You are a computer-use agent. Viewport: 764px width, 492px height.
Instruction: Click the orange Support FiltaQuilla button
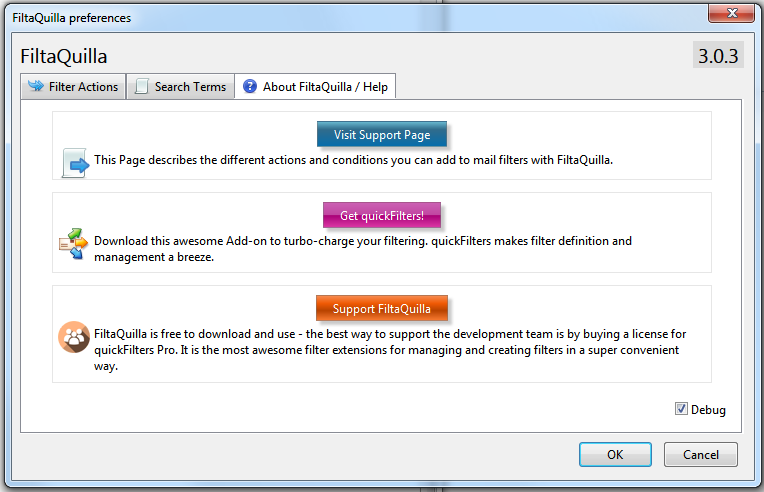(382, 308)
